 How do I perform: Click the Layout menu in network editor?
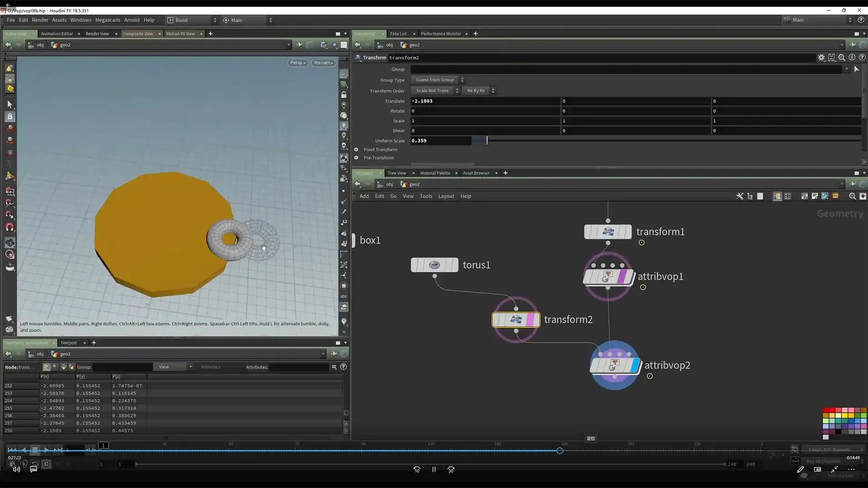446,196
